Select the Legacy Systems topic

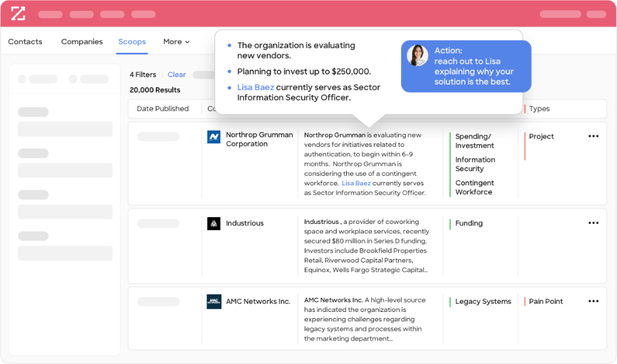(x=483, y=302)
